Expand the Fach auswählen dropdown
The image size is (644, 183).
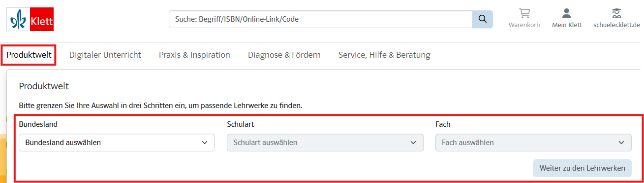533,143
